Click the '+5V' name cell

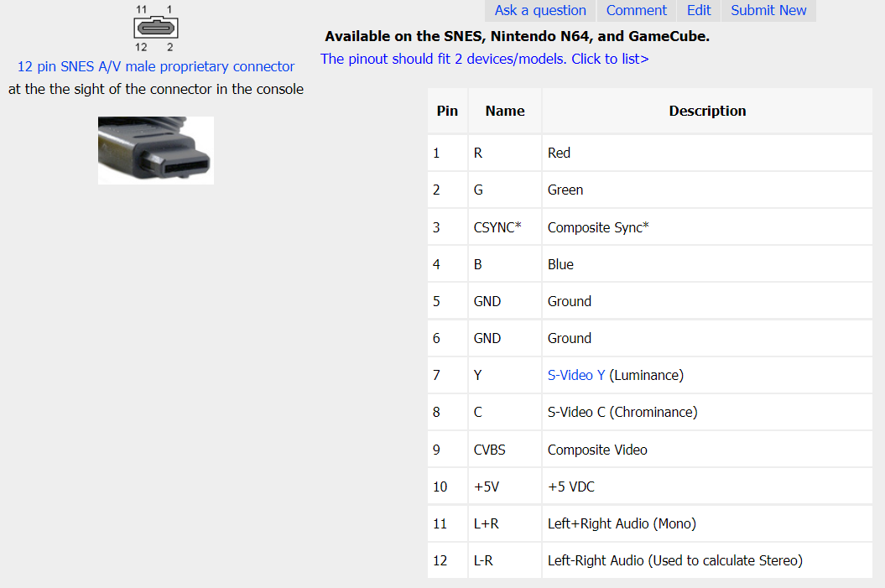(505, 487)
